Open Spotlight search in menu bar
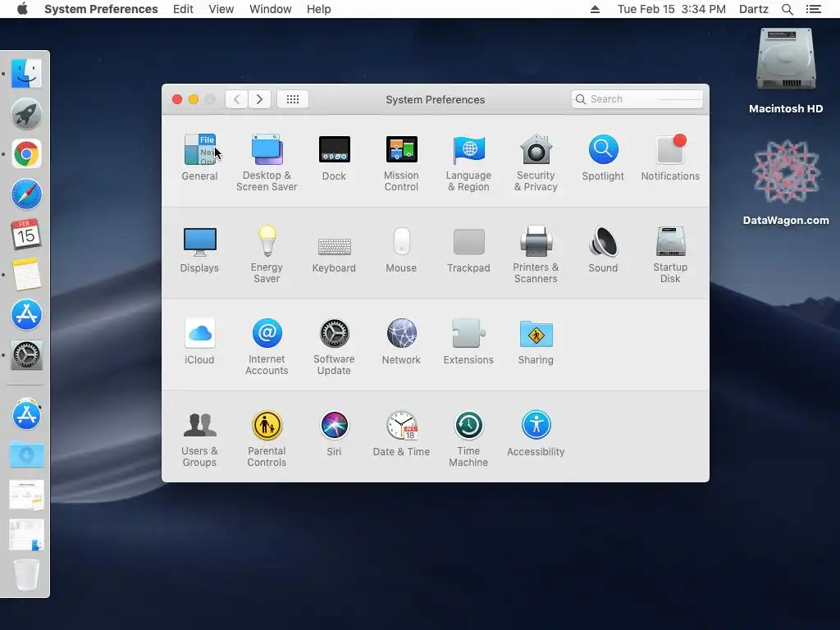The width and height of the screenshot is (840, 630). point(787,9)
